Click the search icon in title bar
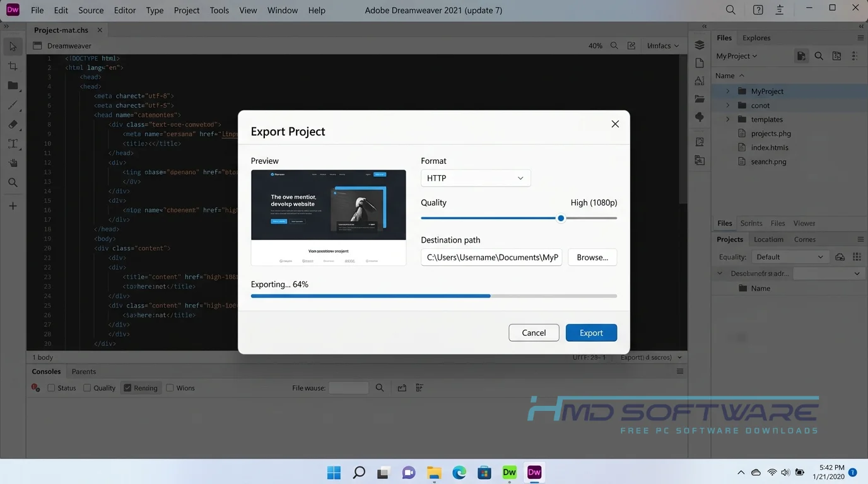Viewport: 868px width, 484px height. (730, 10)
